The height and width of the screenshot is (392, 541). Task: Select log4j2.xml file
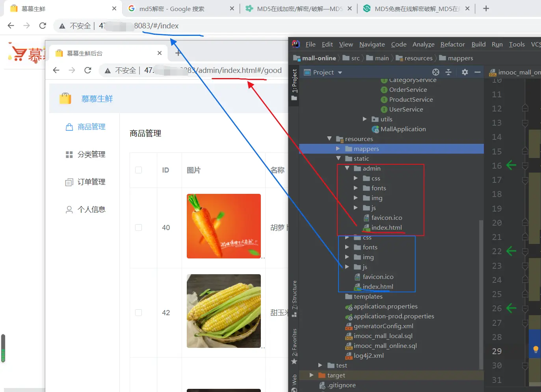368,356
